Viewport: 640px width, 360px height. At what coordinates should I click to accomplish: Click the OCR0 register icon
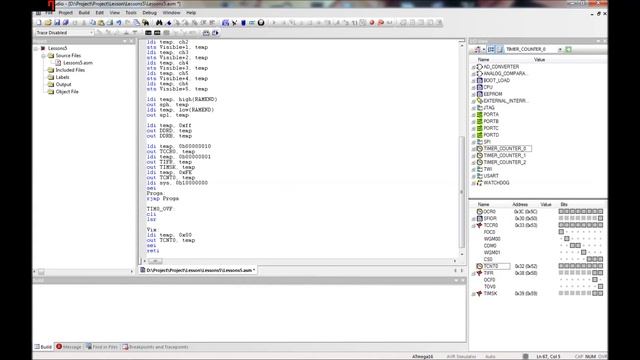click(x=480, y=212)
